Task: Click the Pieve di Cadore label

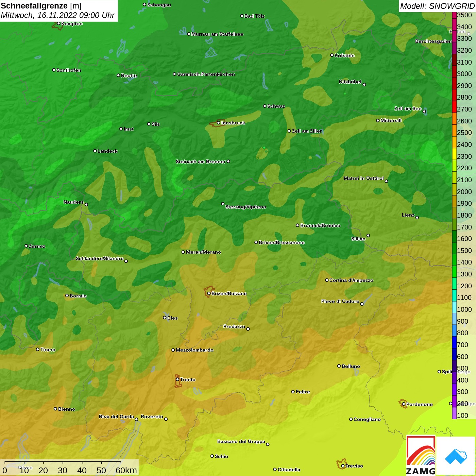Action: [x=340, y=301]
